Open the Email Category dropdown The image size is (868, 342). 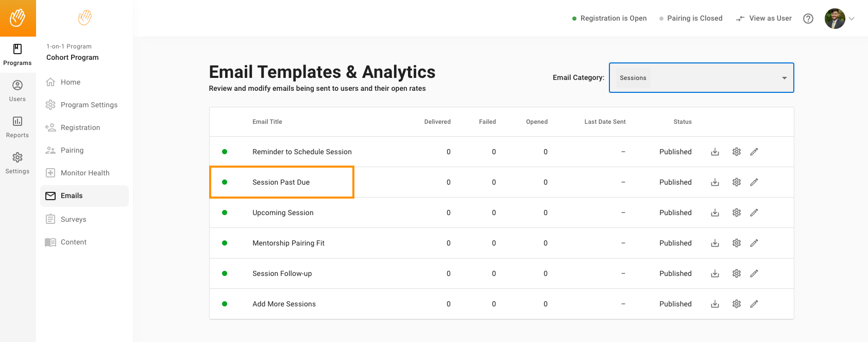701,78
